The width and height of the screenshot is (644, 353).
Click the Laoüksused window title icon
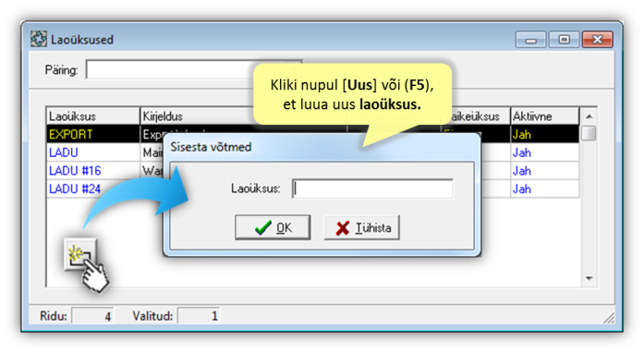tap(39, 39)
